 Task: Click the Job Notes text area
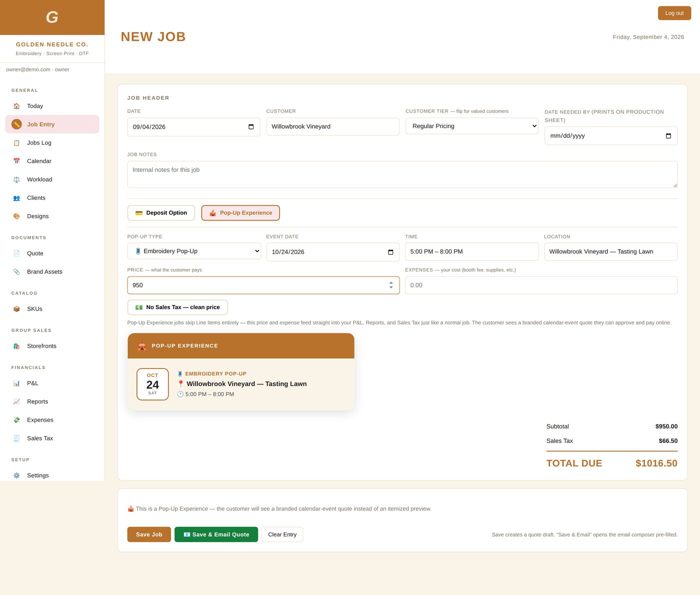pyautogui.click(x=402, y=174)
